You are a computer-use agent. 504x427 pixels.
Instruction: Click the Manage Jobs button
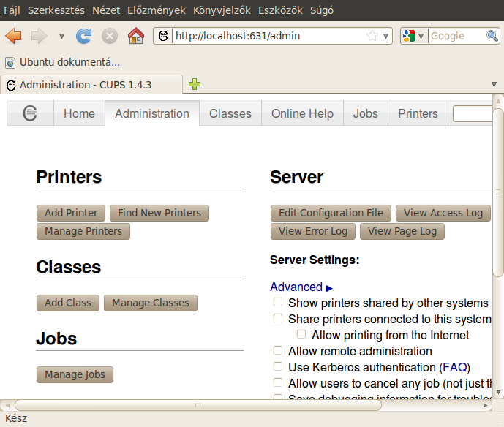pyautogui.click(x=75, y=374)
